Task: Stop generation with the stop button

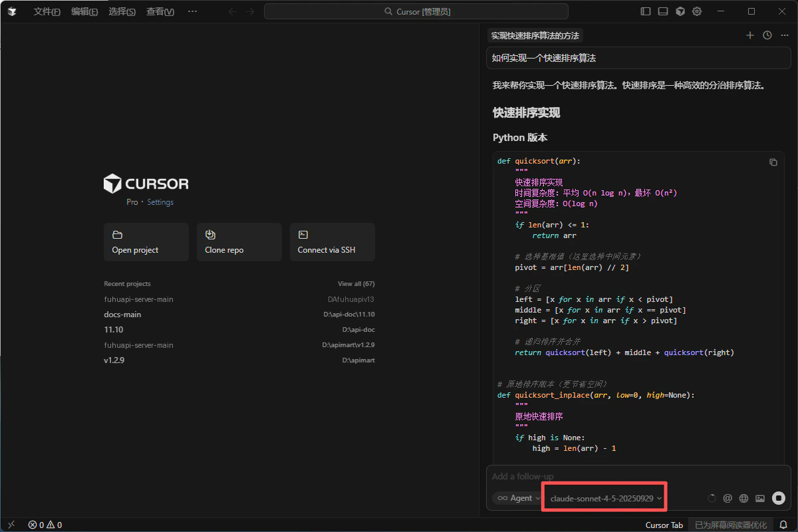Action: pyautogui.click(x=779, y=498)
